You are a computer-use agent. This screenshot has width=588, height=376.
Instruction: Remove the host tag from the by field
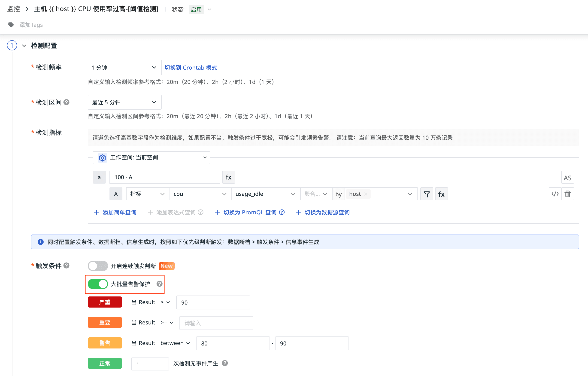(366, 194)
